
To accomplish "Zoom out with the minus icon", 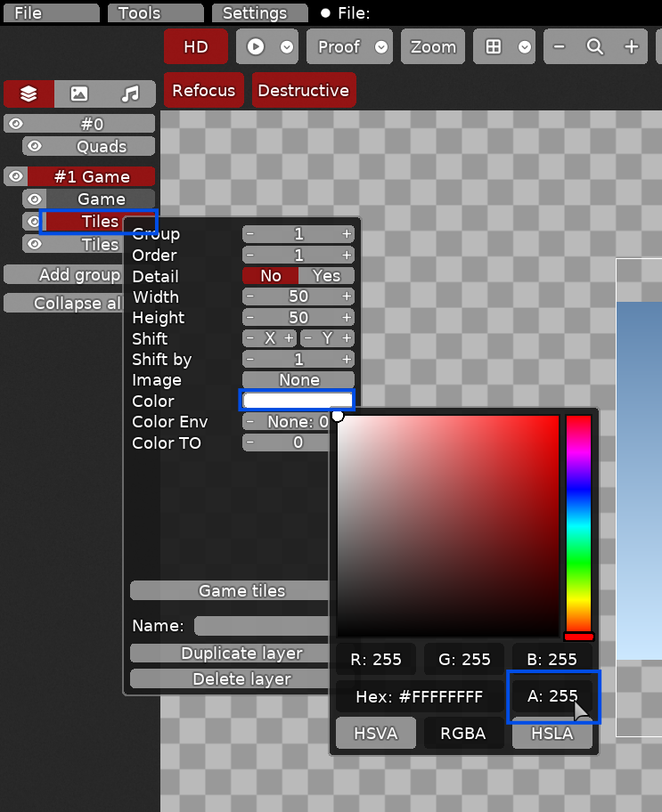I will [559, 46].
